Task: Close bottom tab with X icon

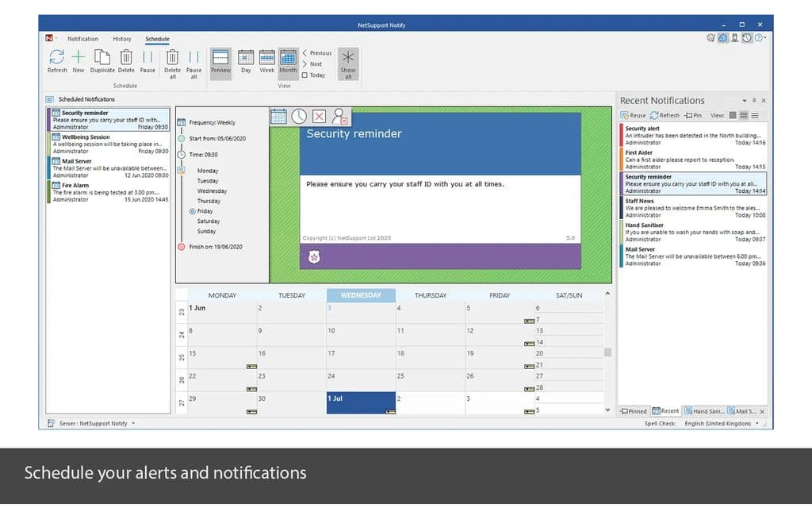Action: [x=762, y=412]
